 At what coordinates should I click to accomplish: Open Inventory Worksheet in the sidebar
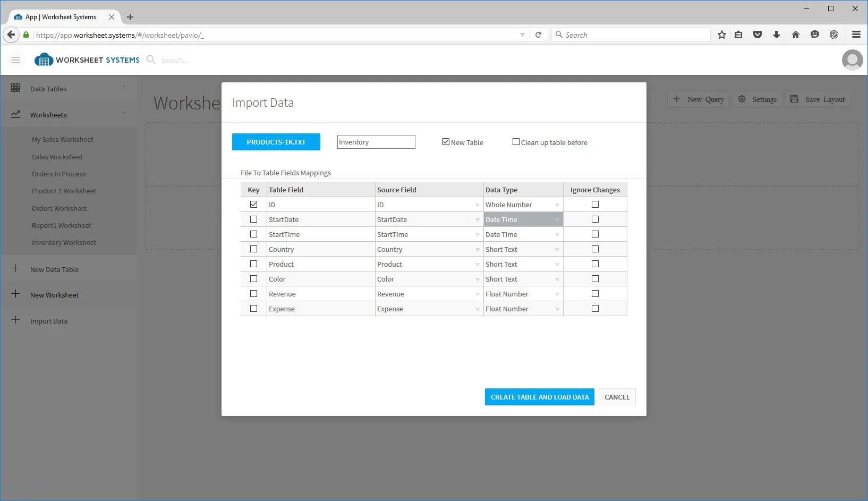[x=64, y=243]
